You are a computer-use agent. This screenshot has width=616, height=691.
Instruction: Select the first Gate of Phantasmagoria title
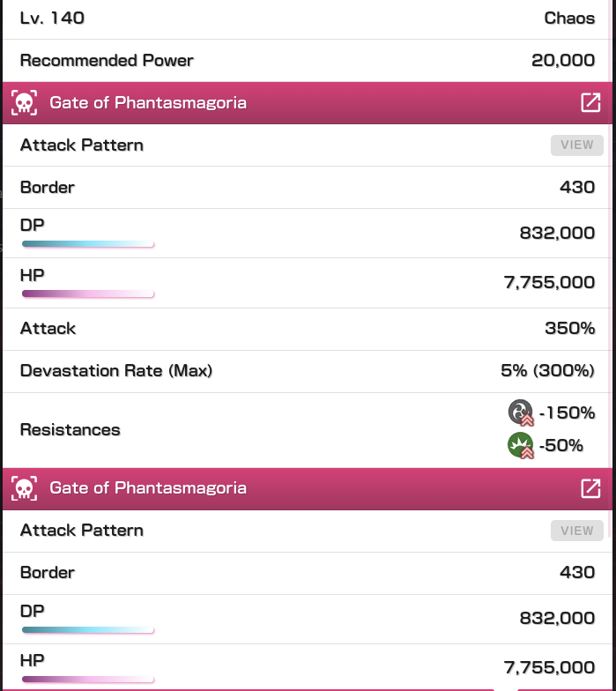[x=147, y=103]
